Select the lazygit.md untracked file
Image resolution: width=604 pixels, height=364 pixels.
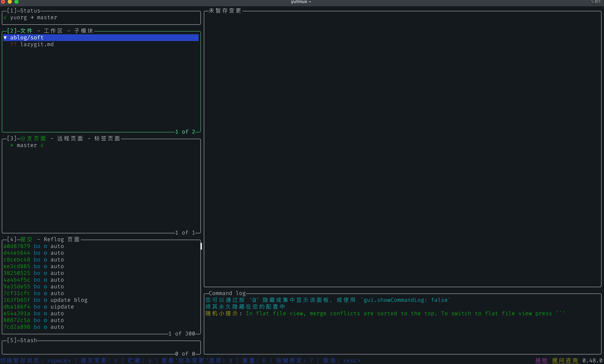pyautogui.click(x=101, y=44)
